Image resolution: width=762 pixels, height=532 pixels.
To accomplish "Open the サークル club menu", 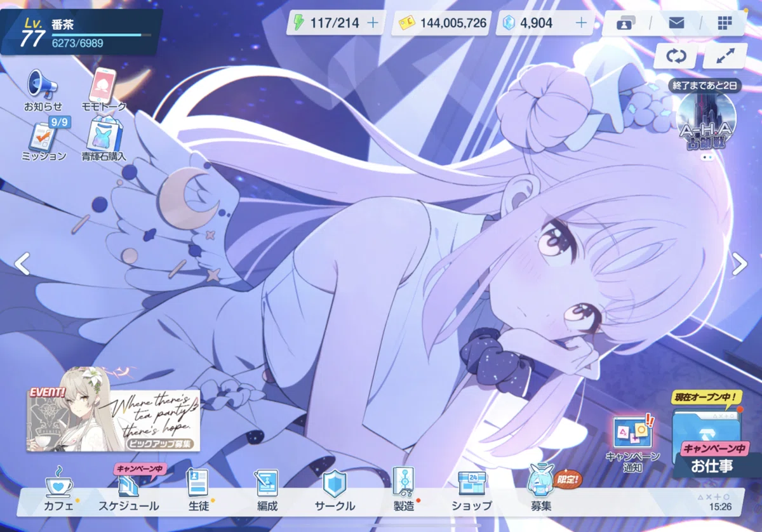I will [335, 492].
